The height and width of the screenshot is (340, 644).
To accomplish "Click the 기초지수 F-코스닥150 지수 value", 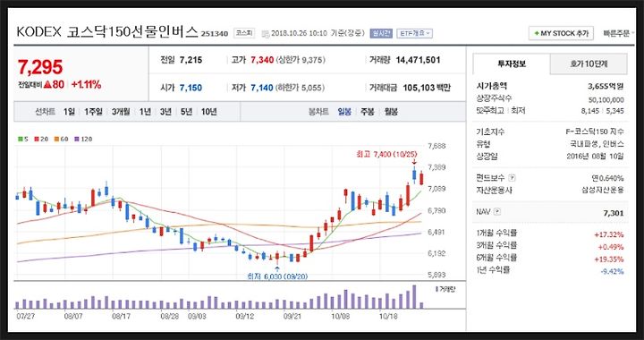I will (595, 132).
